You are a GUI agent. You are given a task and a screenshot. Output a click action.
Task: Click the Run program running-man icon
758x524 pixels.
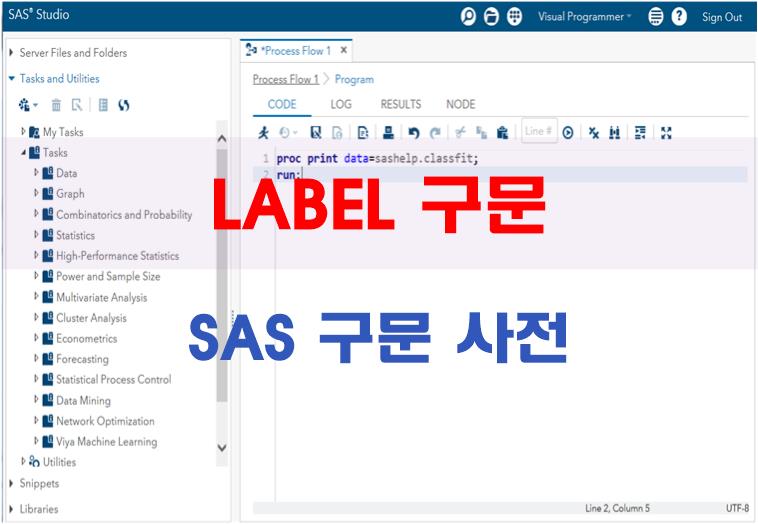[263, 132]
